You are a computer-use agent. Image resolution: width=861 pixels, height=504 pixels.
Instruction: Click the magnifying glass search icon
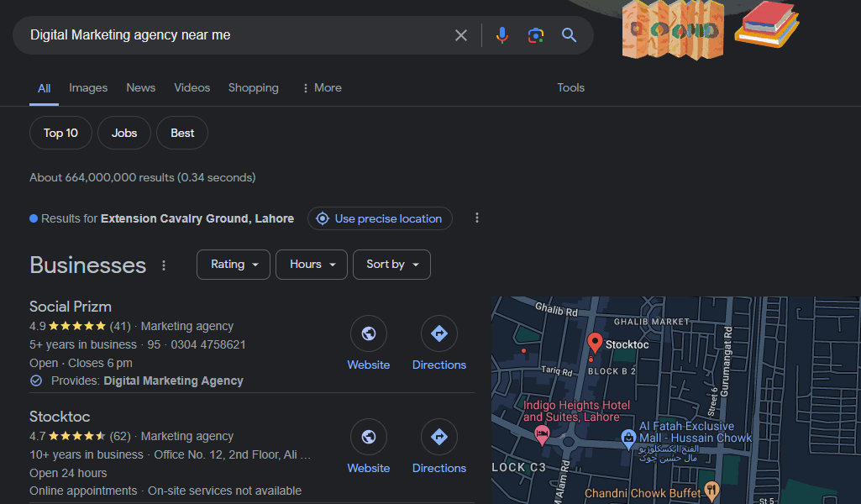(569, 35)
